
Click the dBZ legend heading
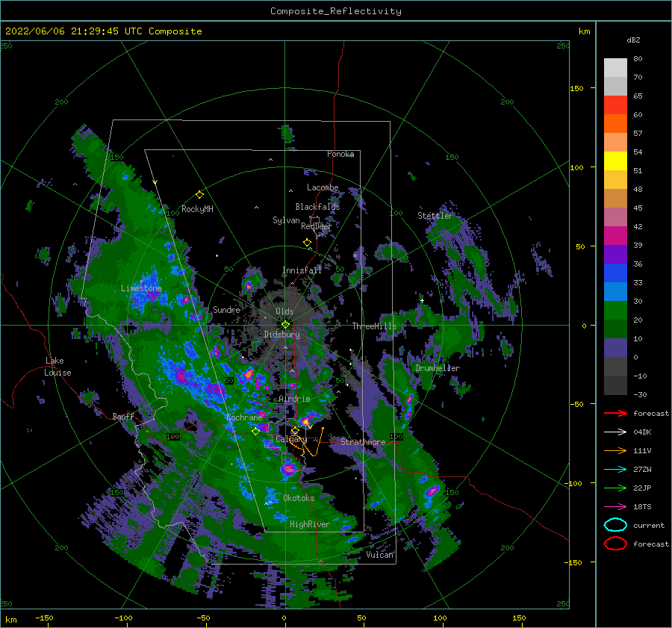tap(633, 40)
